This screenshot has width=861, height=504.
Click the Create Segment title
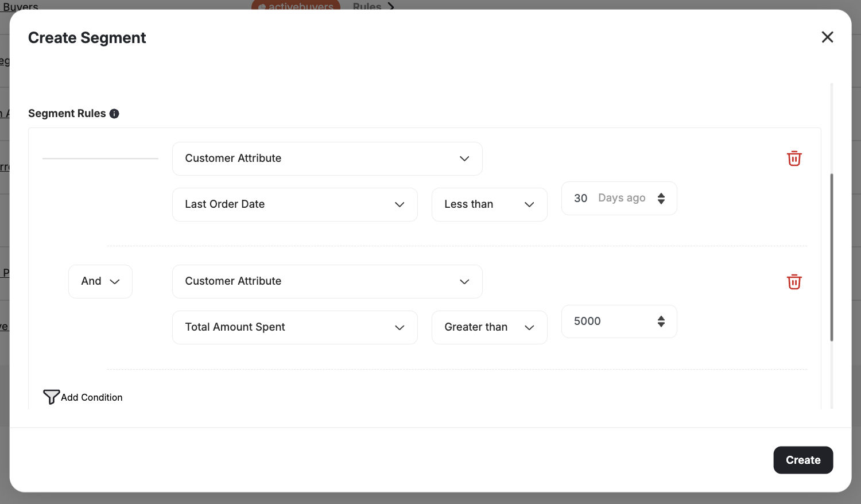coord(87,38)
